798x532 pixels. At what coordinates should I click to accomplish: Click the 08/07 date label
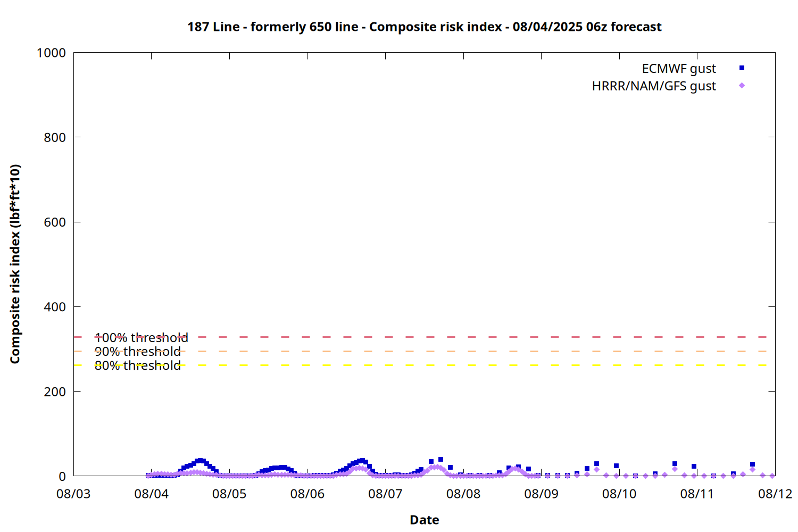click(x=385, y=494)
